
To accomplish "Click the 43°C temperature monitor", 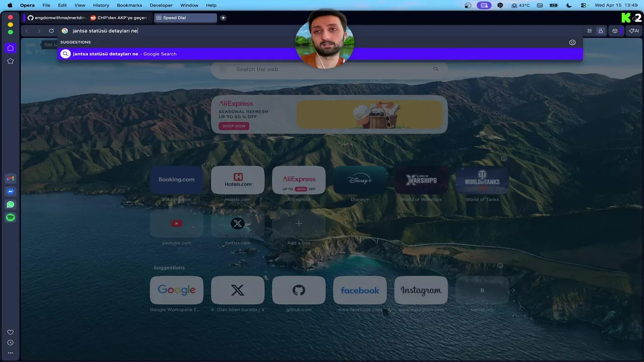I will coord(520,5).
